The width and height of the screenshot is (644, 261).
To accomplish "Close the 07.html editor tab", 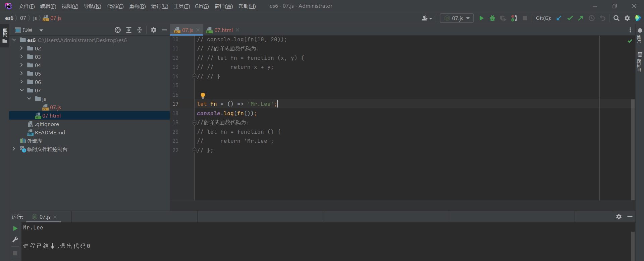I will (237, 30).
